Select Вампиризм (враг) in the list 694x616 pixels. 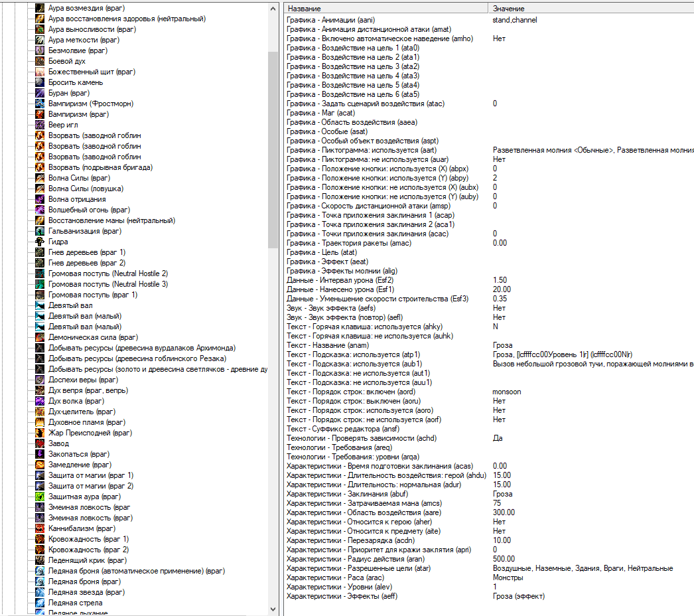click(78, 114)
